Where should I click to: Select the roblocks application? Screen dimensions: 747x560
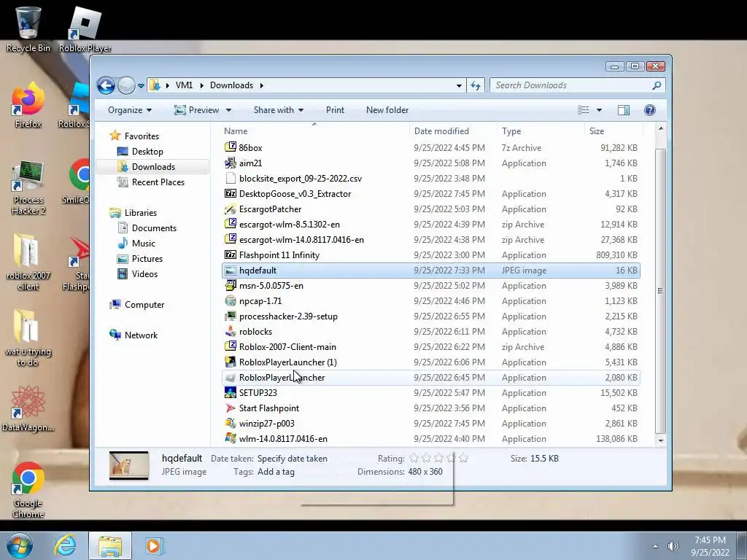coord(430,332)
